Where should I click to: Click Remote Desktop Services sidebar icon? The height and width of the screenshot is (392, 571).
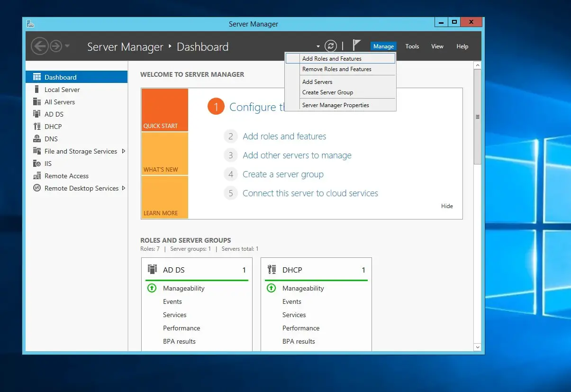point(36,188)
